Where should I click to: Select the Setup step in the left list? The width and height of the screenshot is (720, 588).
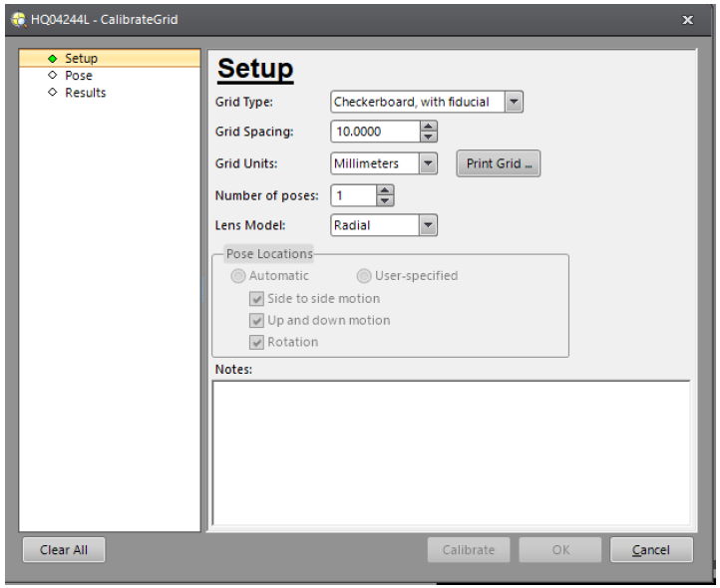click(x=110, y=58)
